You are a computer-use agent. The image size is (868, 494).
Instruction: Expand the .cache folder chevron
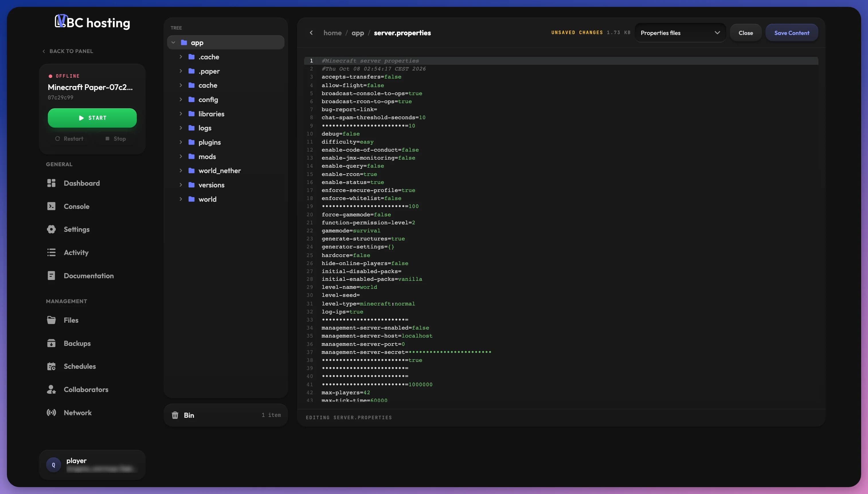[181, 57]
